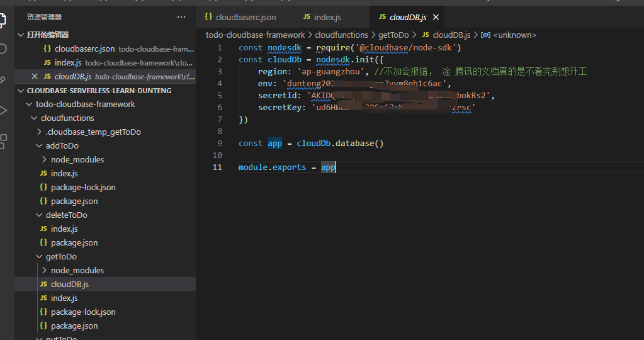This screenshot has height=340, width=644.
Task: Expand the .cloudbase_temp_getToDo folder
Action: click(39, 132)
